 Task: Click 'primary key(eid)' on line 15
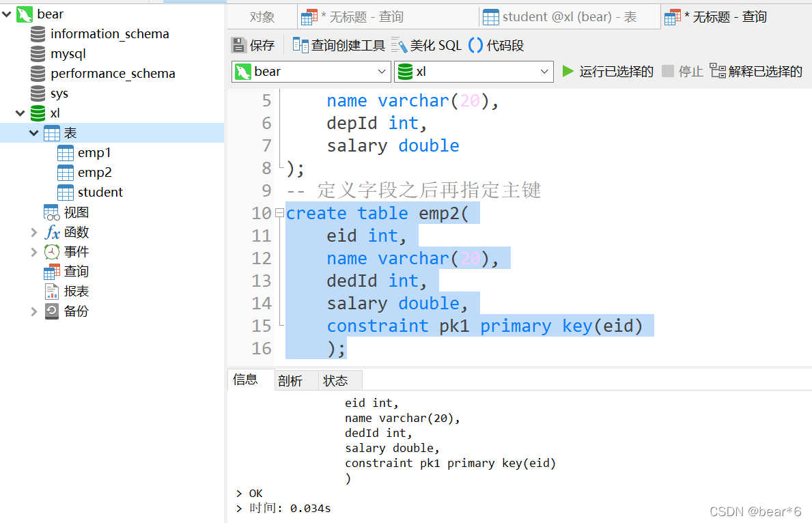561,326
